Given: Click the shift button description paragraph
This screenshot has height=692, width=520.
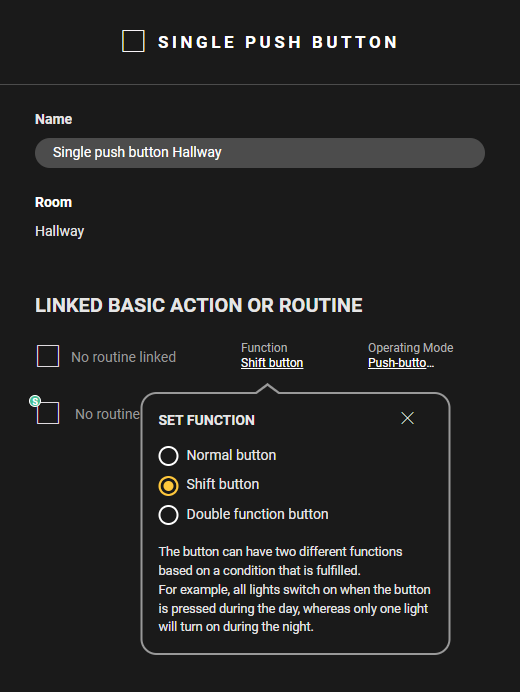Looking at the screenshot, I should (294, 589).
